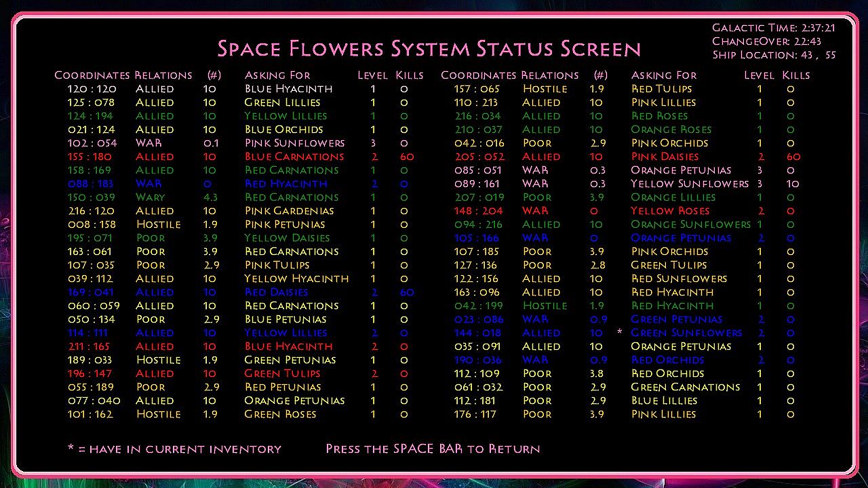Select coordinates 105 : 166

coord(476,238)
